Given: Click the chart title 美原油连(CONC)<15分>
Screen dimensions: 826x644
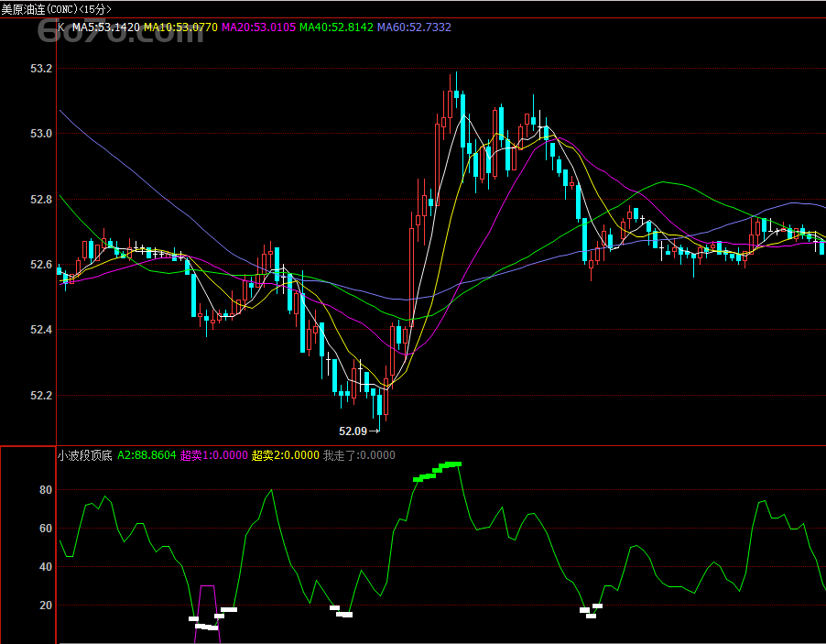Looking at the screenshot, I should 56,9.
